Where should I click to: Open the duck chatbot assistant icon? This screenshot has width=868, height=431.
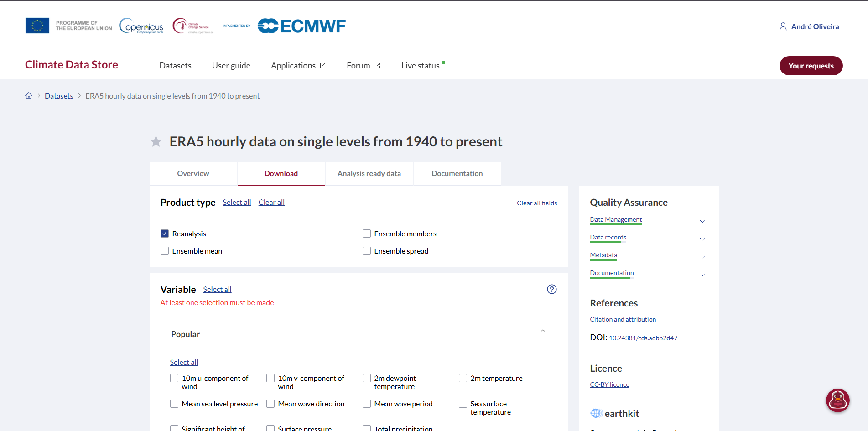pyautogui.click(x=838, y=400)
